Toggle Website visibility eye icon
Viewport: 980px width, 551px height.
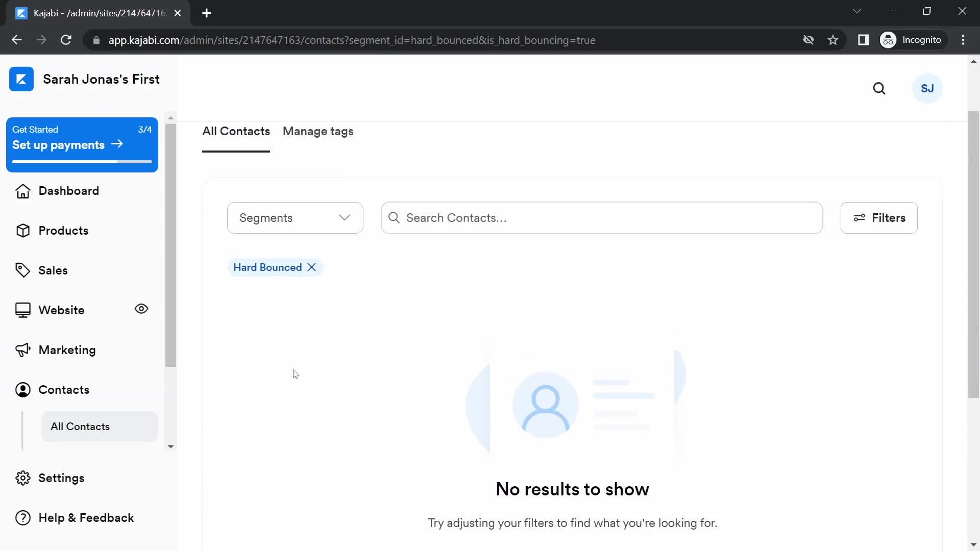(x=141, y=310)
